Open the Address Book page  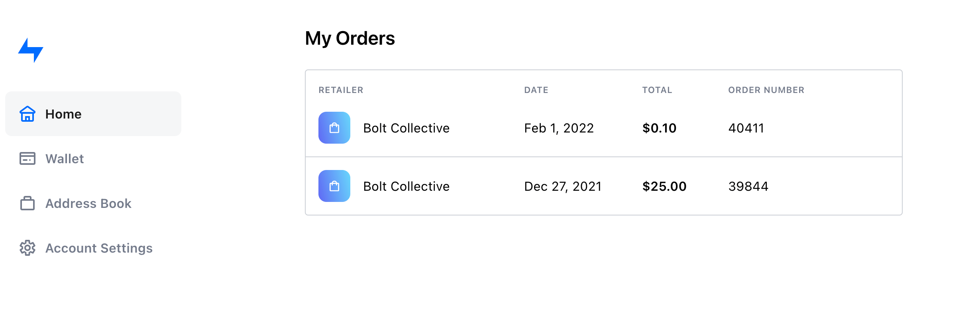click(x=88, y=204)
